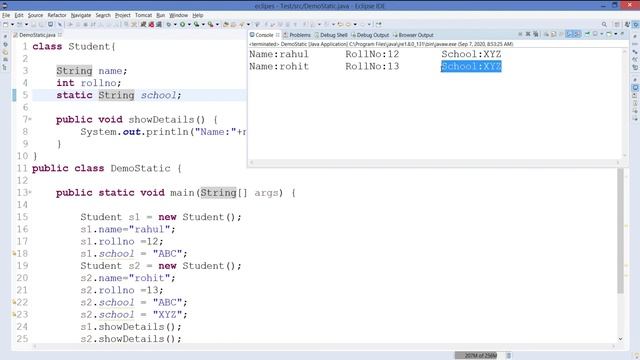
Task: Open the Source menu
Action: pyautogui.click(x=35, y=15)
